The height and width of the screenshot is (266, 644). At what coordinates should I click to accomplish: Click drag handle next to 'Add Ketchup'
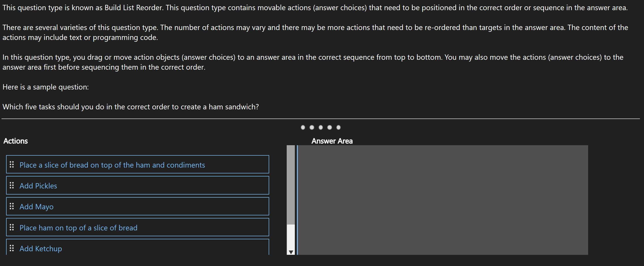(12, 248)
